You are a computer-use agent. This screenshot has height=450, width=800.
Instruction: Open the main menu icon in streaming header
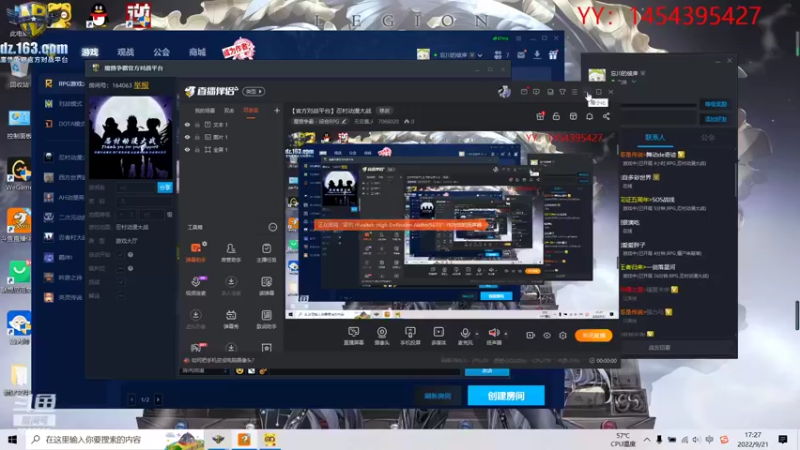574,92
